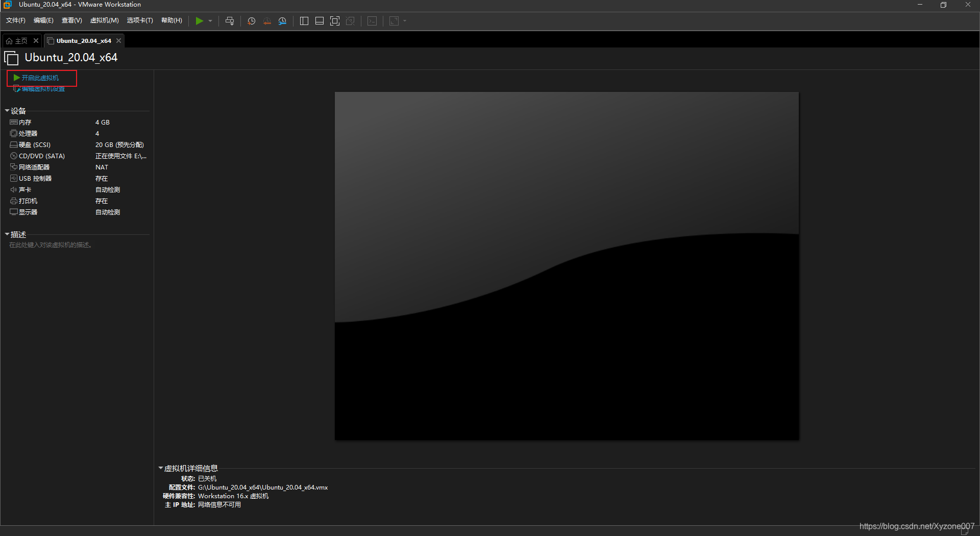Close the Ubuntu_20.04_x64 tab
This screenshot has height=536, width=980.
pyautogui.click(x=118, y=41)
